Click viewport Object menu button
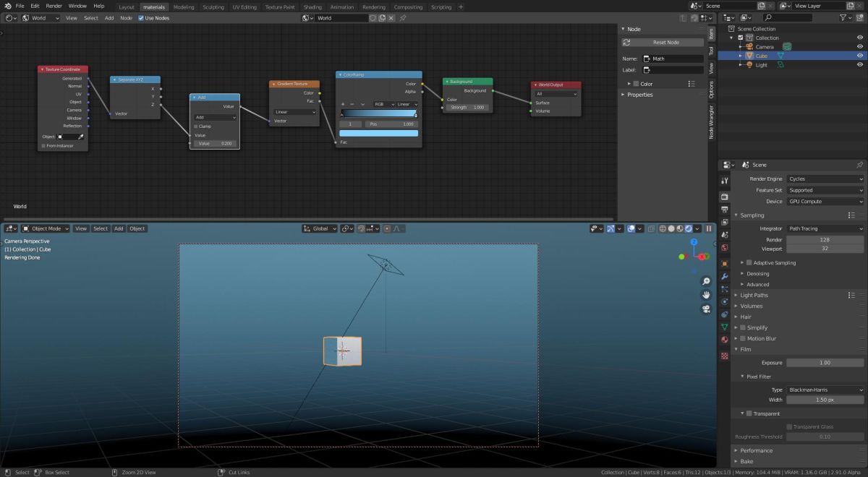The height and width of the screenshot is (477, 868). pyautogui.click(x=137, y=228)
